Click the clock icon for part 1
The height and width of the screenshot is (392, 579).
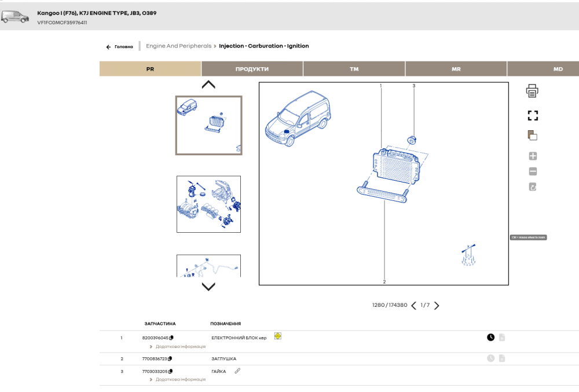pyautogui.click(x=490, y=337)
